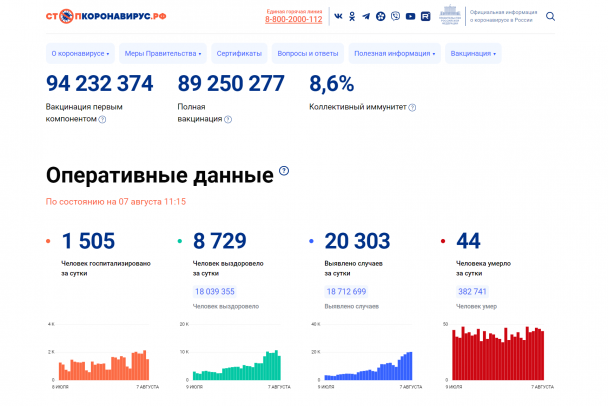Expand the Вакцинация menu
The image size is (608, 406).
[473, 54]
